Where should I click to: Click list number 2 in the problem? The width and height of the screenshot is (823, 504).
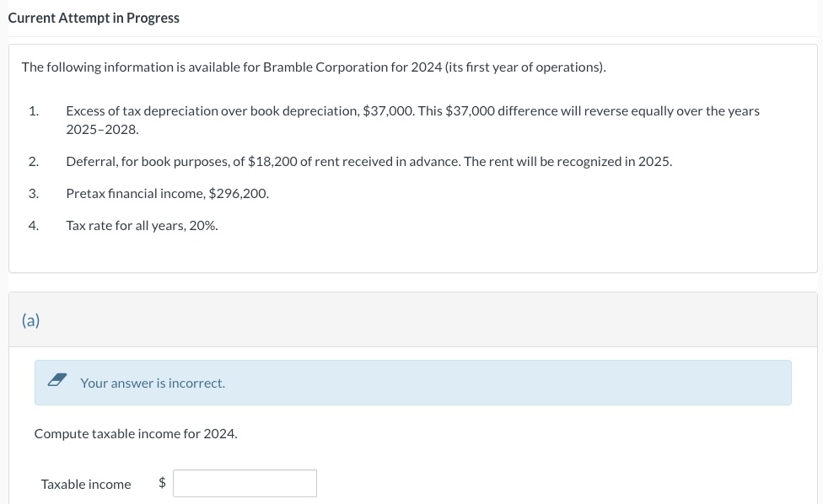pyautogui.click(x=33, y=161)
